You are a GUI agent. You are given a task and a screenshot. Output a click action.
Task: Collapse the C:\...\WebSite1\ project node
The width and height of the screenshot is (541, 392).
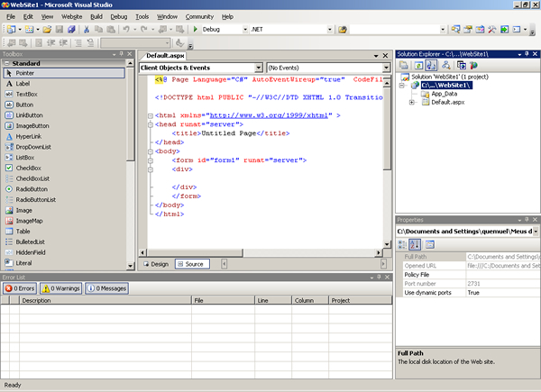[401, 85]
